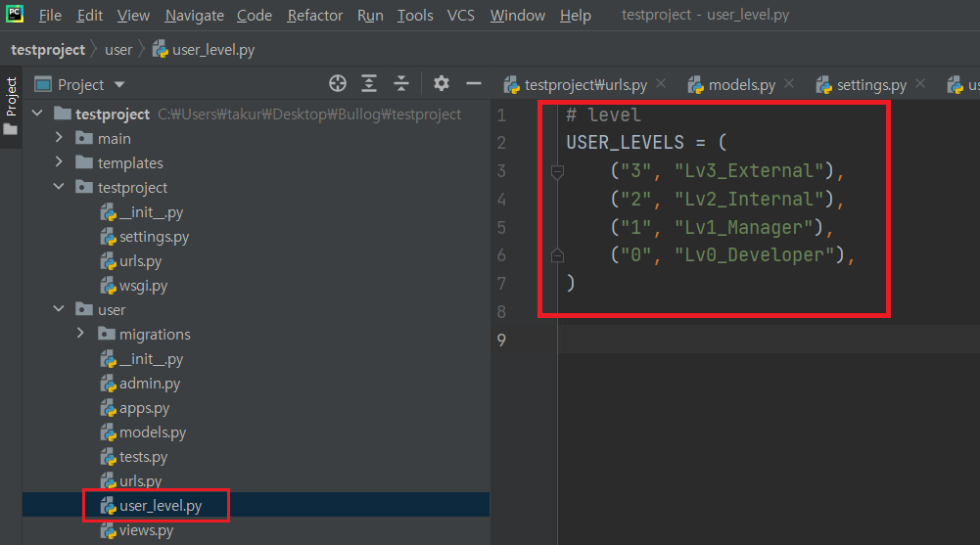Click testproject in breadcrumb bar
Screen dimensions: 980x545
click(48, 49)
